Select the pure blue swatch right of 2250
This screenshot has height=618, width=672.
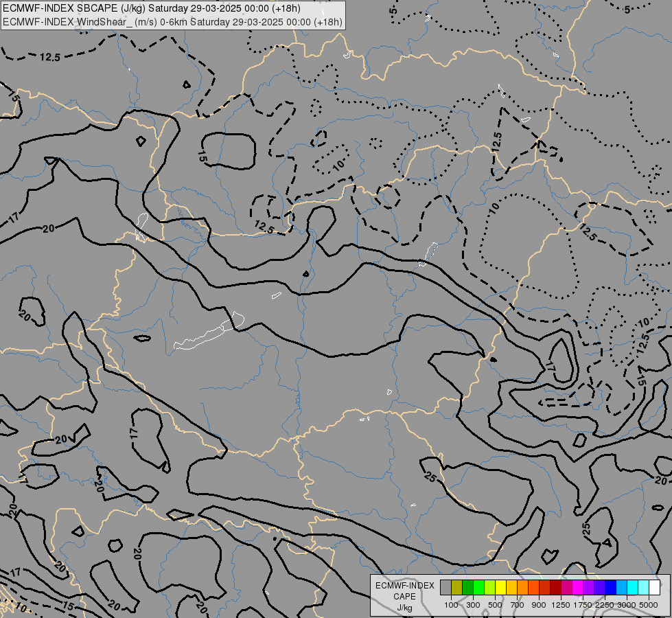611,587
